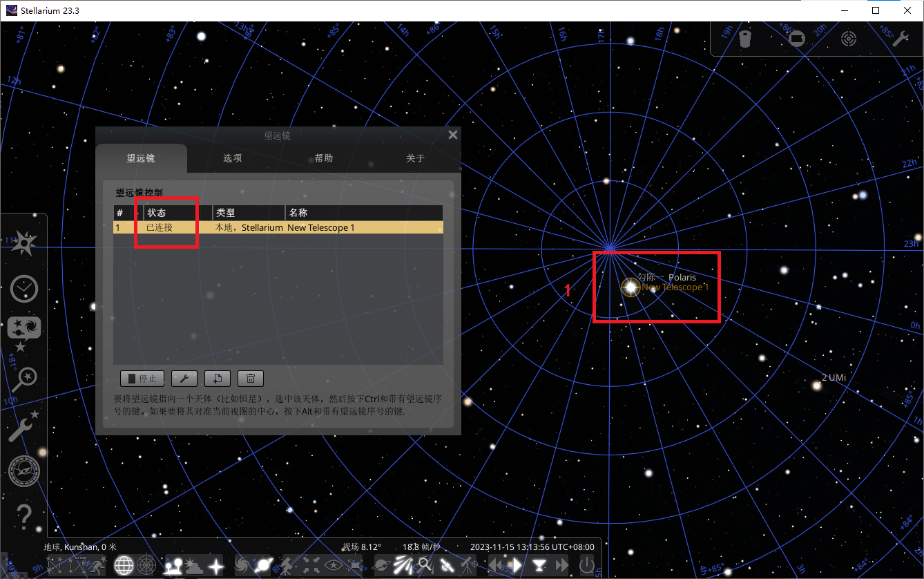The width and height of the screenshot is (924, 579).
Task: Open the Help window question mark
Action: pos(24,515)
